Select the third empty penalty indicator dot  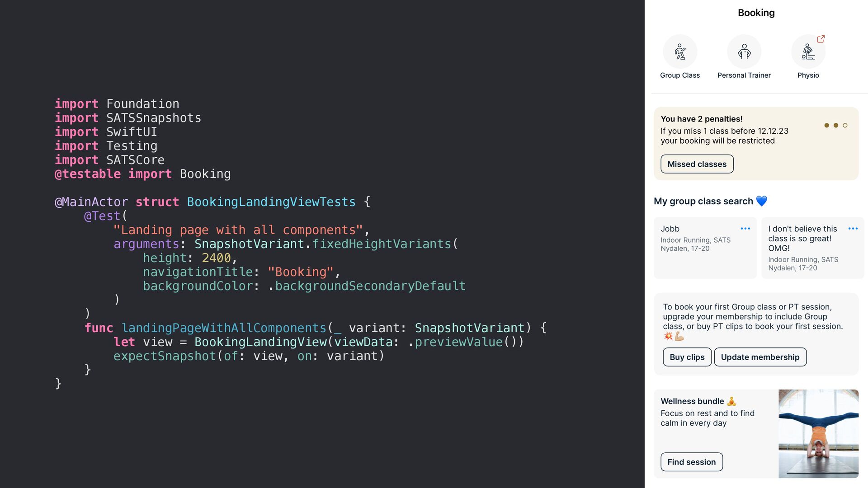pyautogui.click(x=845, y=125)
